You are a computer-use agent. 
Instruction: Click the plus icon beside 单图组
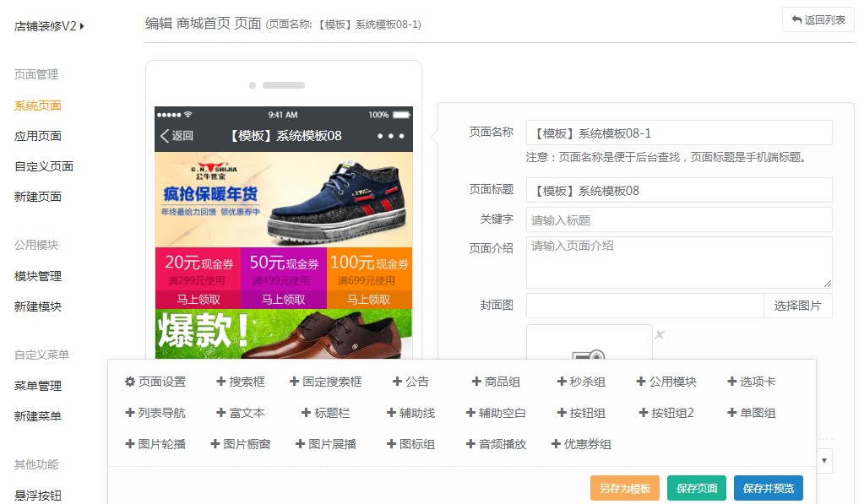coord(732,413)
